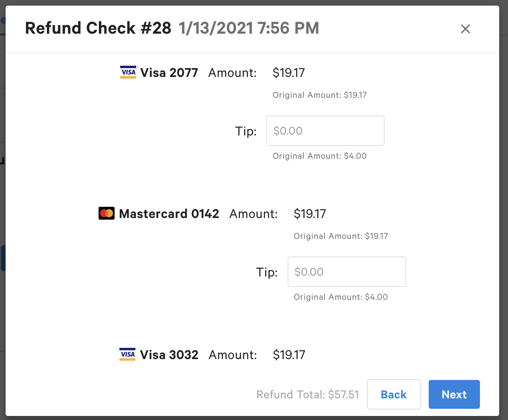This screenshot has height=420, width=508.
Task: Select the Visa 3032 card label
Action: coord(169,355)
